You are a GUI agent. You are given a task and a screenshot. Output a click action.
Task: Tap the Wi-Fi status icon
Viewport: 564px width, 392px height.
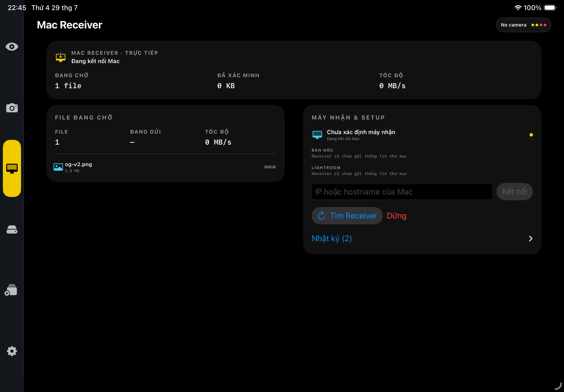(x=518, y=8)
